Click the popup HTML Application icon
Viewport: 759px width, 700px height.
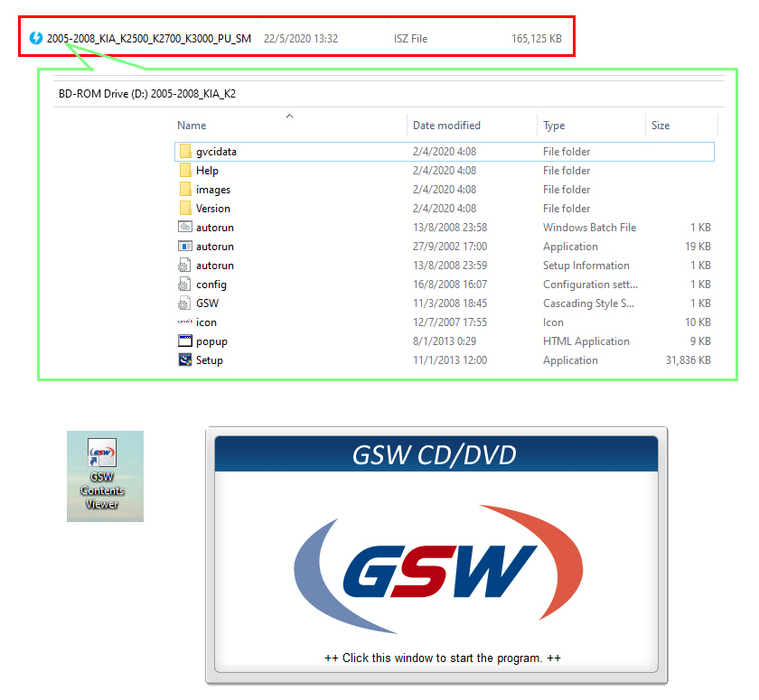tap(185, 341)
